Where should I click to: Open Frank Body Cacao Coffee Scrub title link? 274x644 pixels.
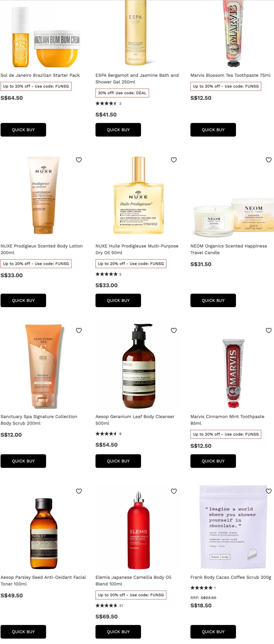point(231,577)
